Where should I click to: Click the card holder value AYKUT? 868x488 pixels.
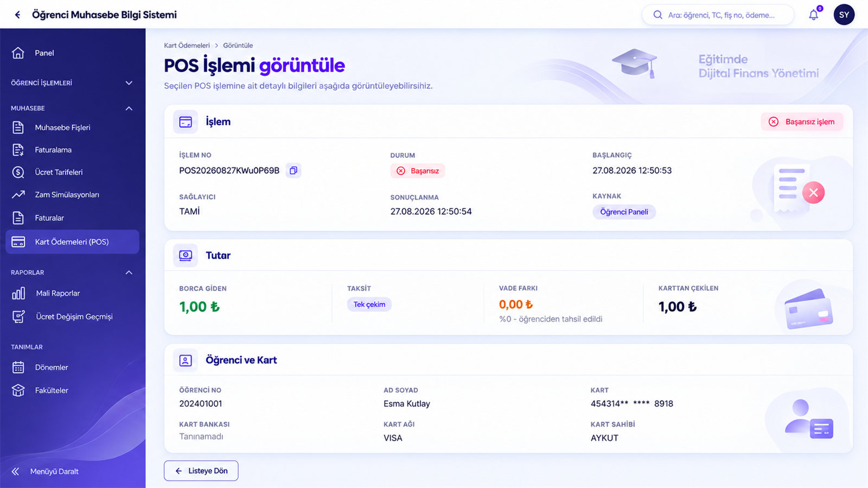coord(604,438)
